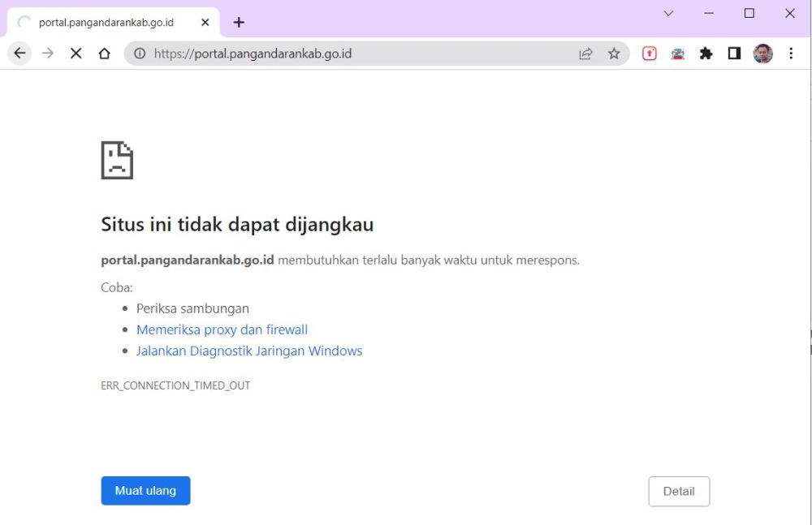Close the portal.pangandarankab.go.id tab
The height and width of the screenshot is (525, 812).
click(205, 23)
